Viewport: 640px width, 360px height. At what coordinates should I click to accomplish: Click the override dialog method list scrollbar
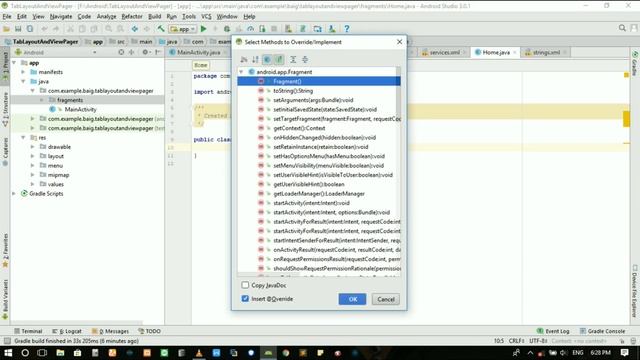[398, 92]
